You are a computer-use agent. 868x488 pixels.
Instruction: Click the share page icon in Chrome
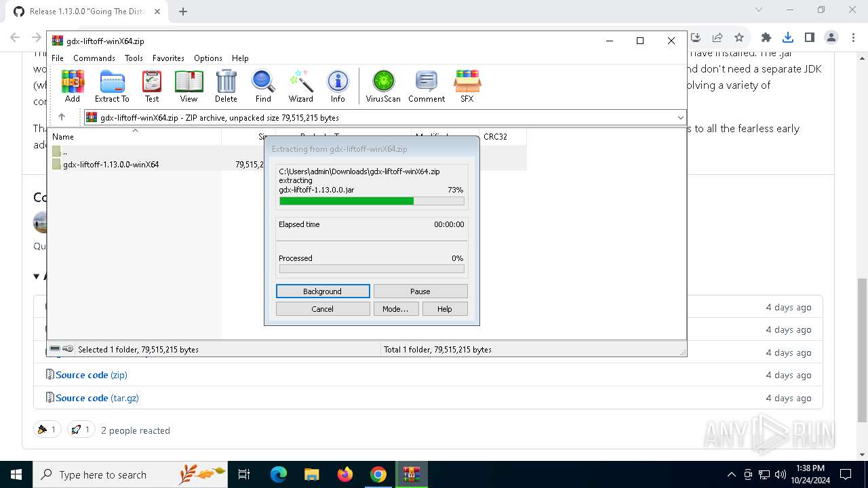pos(717,37)
